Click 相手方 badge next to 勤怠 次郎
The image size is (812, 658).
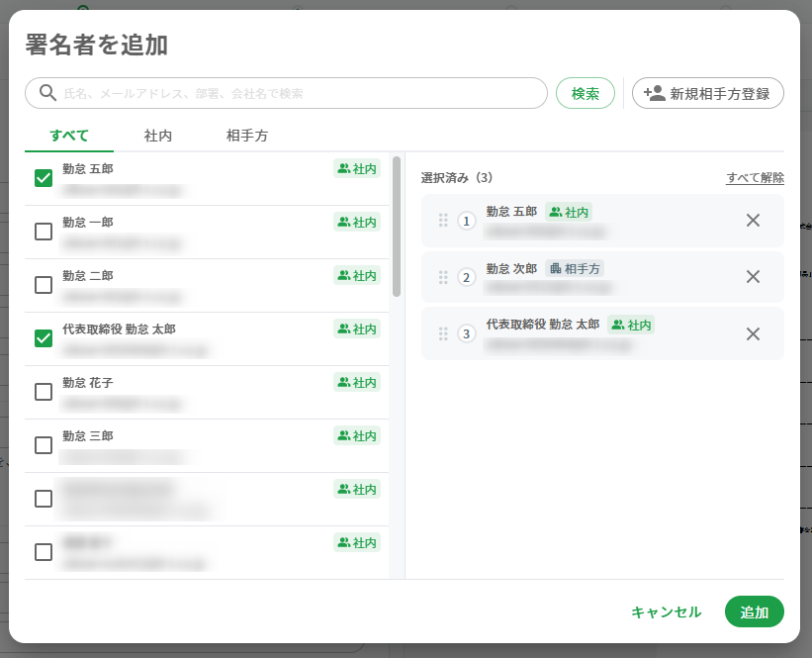[575, 268]
